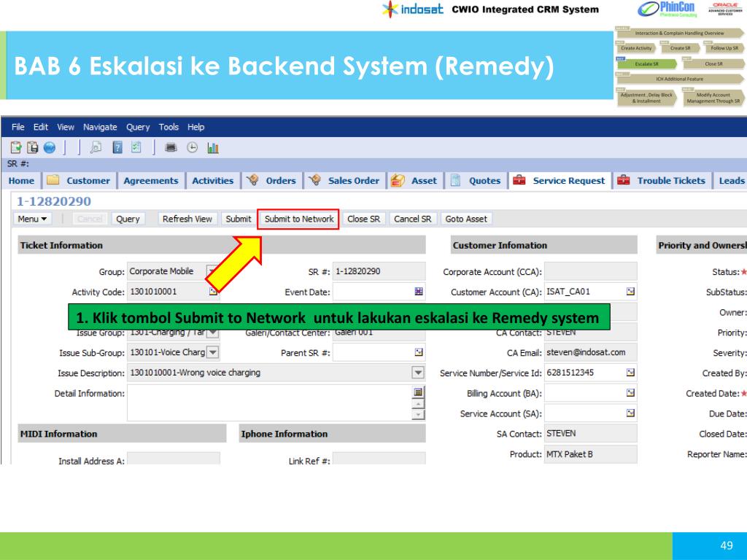Open the Tools menu
Screen dimensions: 747x560
(169, 127)
